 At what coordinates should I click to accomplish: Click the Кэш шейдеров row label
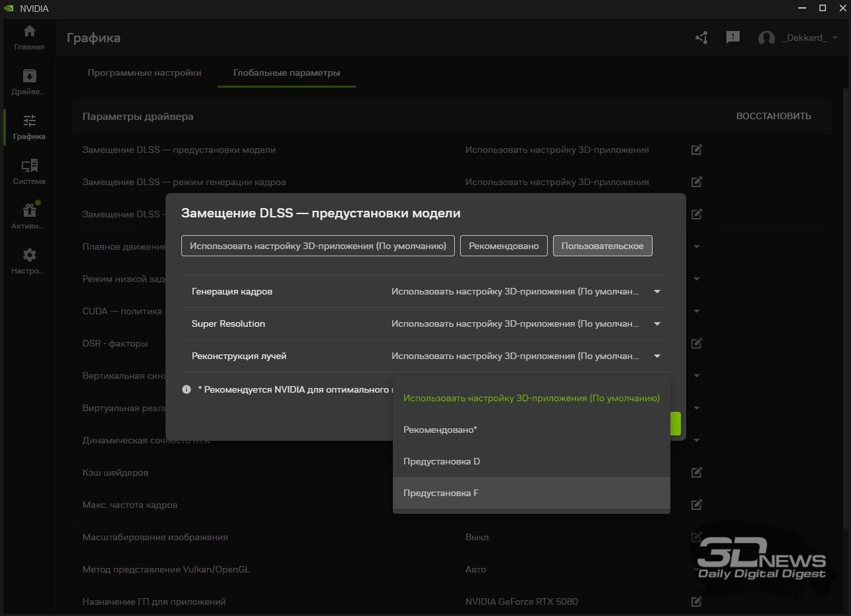coord(115,472)
